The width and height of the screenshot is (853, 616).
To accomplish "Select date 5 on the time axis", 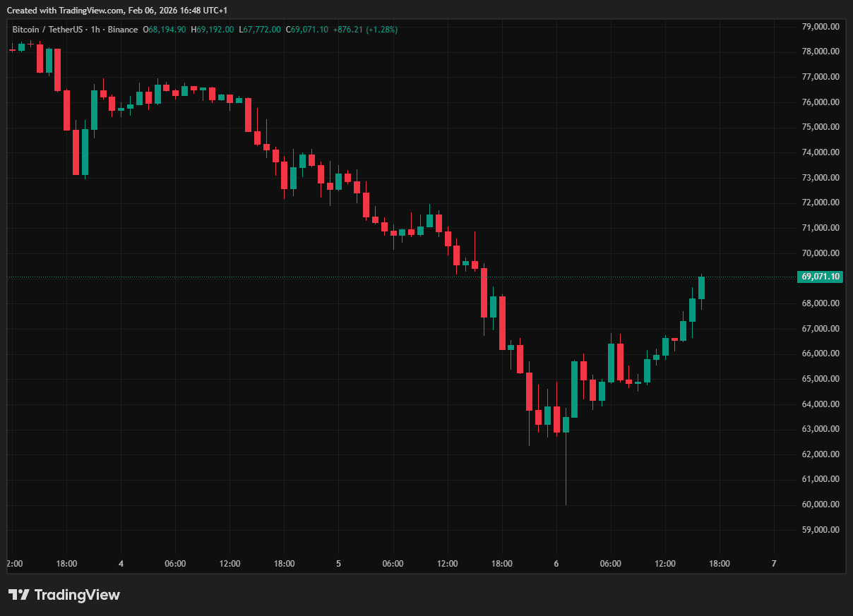I will pyautogui.click(x=338, y=564).
